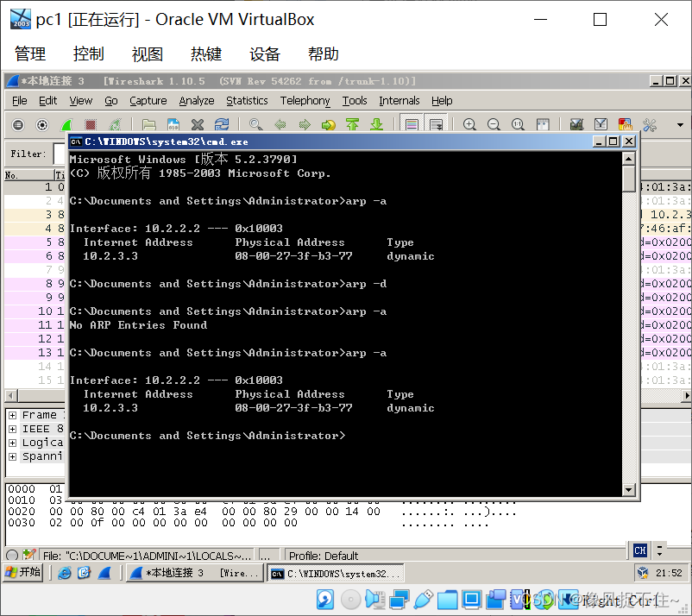Open Wireshark preferences tools icon
Image resolution: width=692 pixels, height=616 pixels.
tap(649, 125)
